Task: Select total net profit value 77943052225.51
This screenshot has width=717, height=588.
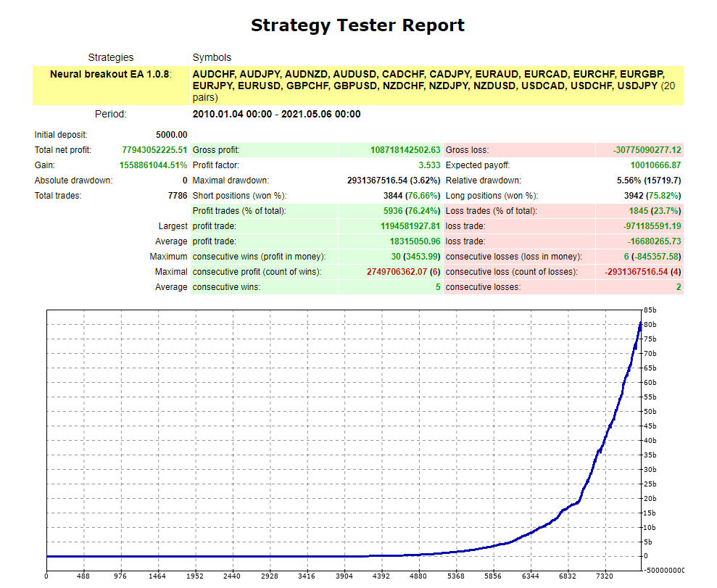Action: (x=154, y=150)
